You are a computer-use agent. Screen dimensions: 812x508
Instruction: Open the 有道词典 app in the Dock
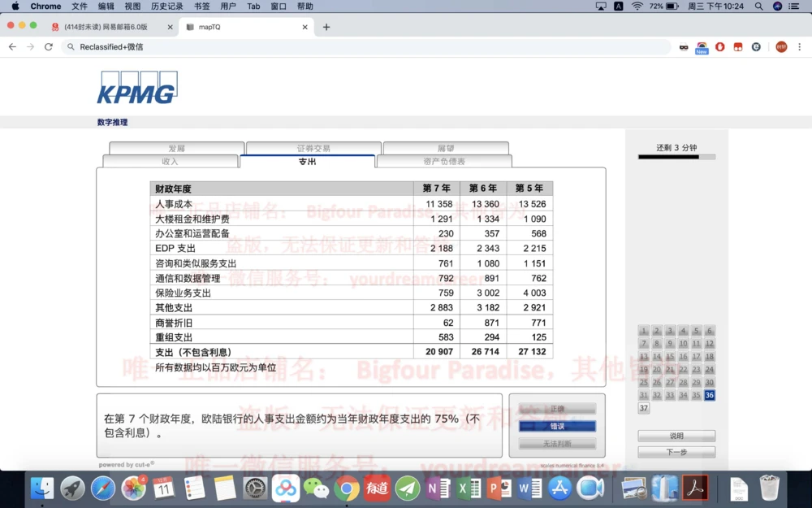375,488
